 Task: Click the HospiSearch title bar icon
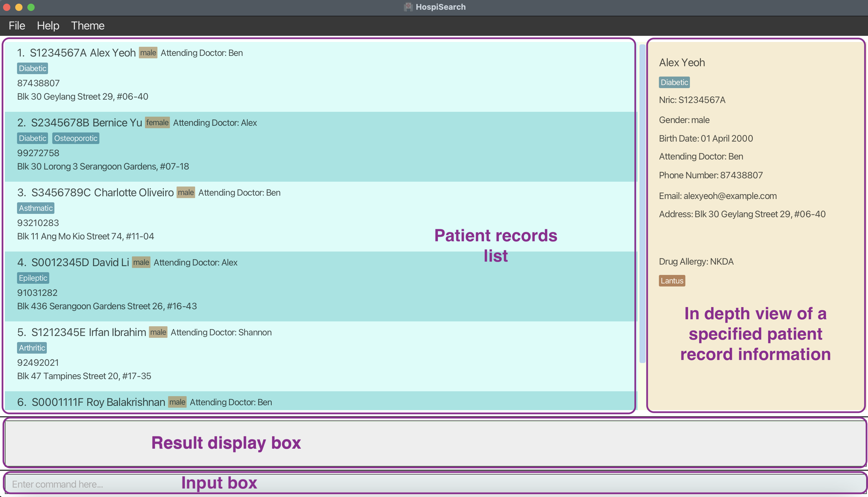tap(408, 7)
